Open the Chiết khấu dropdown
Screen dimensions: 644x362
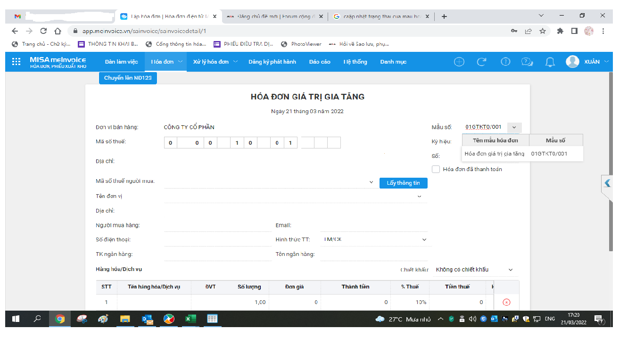511,270
